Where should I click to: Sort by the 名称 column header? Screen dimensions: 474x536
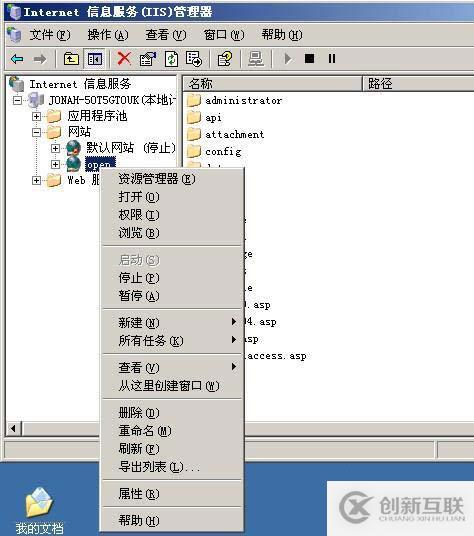pyautogui.click(x=272, y=83)
